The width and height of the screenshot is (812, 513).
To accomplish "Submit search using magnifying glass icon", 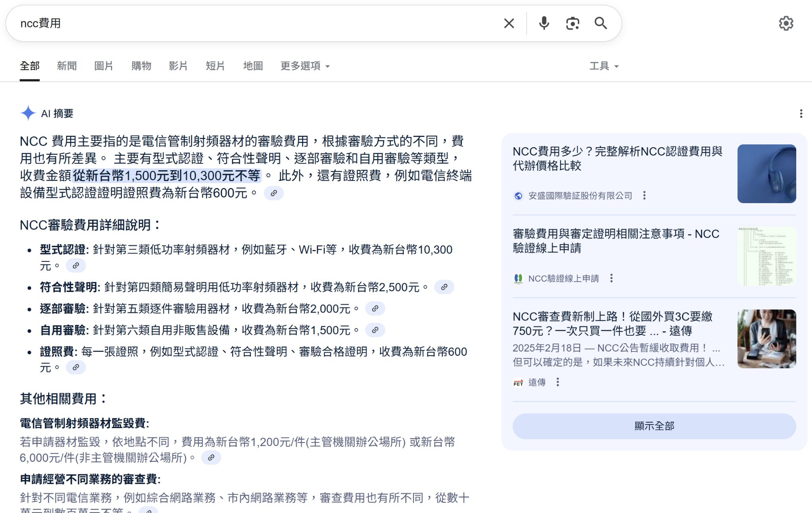I will (x=601, y=23).
